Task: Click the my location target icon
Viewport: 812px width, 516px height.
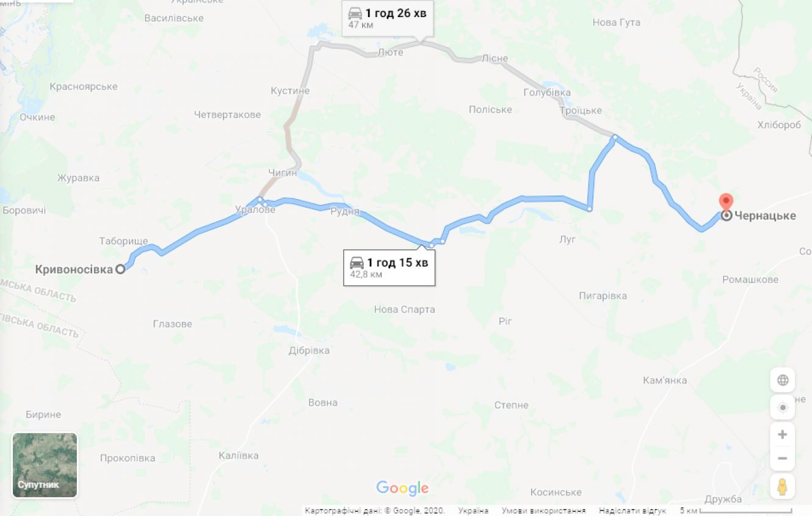Action: click(782, 407)
